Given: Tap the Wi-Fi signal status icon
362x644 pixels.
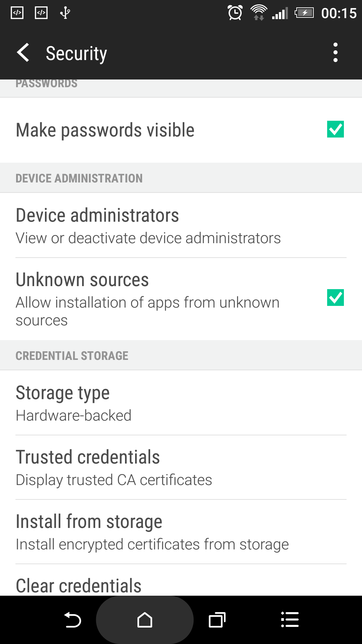Looking at the screenshot, I should click(259, 13).
